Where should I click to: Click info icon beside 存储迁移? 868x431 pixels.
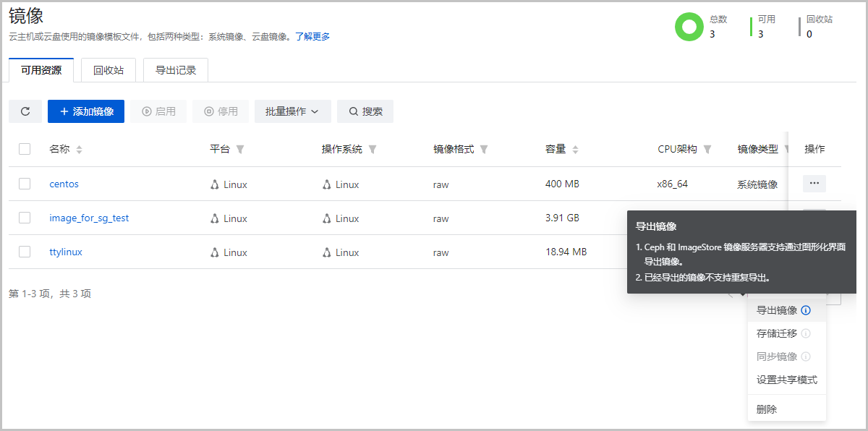coord(806,333)
